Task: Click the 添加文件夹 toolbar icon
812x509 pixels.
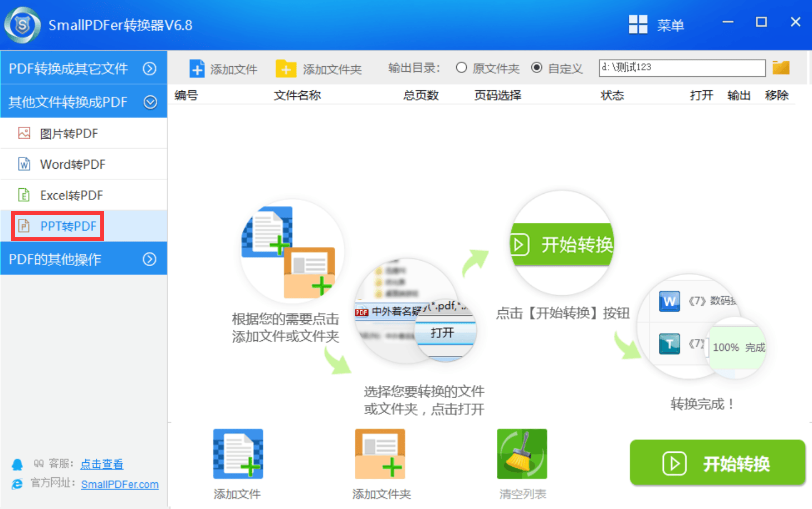Action: coord(286,67)
